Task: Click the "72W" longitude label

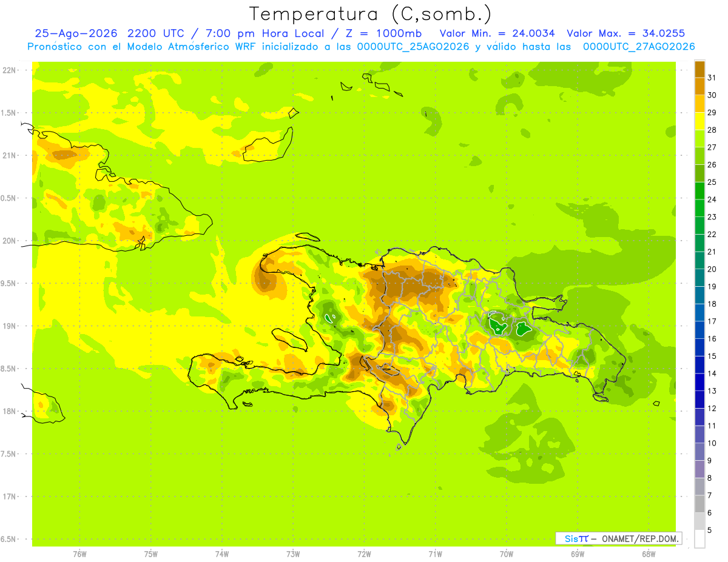Action: pos(364,554)
